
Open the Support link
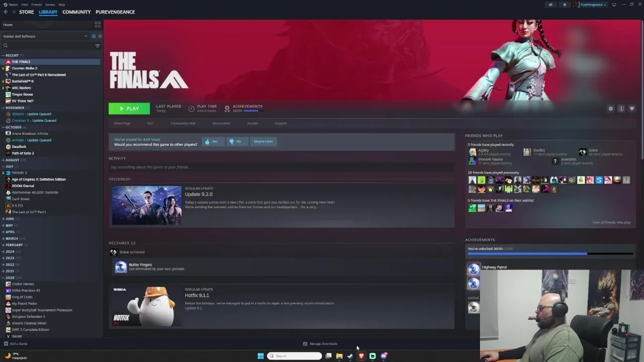281,123
